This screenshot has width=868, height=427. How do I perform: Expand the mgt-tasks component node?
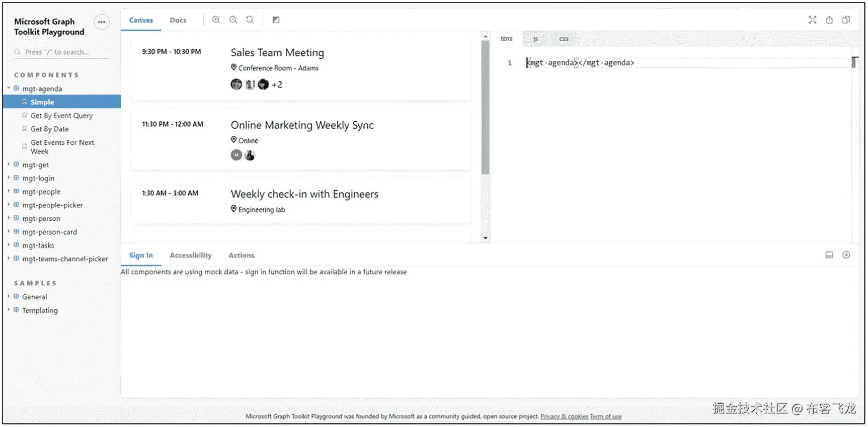pyautogui.click(x=9, y=245)
